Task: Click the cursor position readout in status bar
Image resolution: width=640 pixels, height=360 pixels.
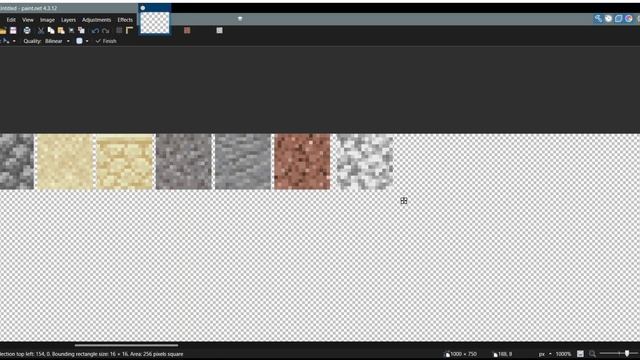Action: click(503, 354)
